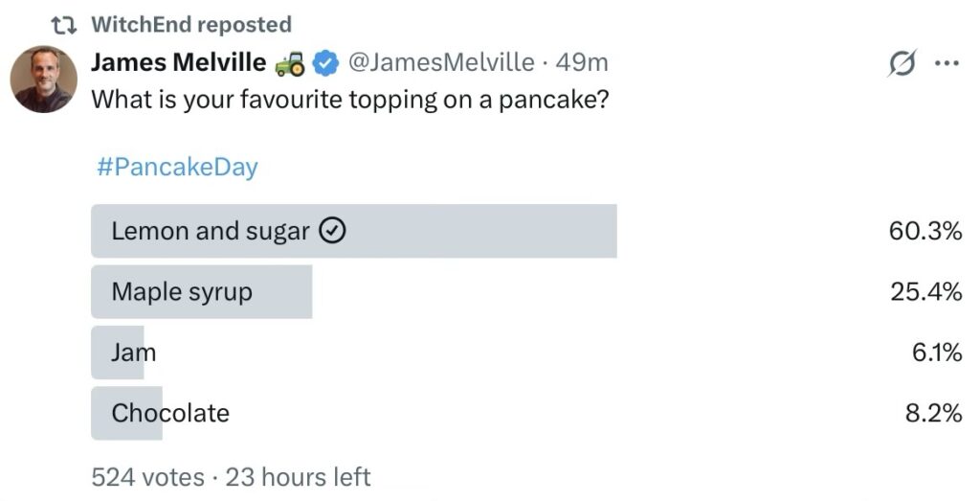Click the 60.3% poll result

pos(924,231)
